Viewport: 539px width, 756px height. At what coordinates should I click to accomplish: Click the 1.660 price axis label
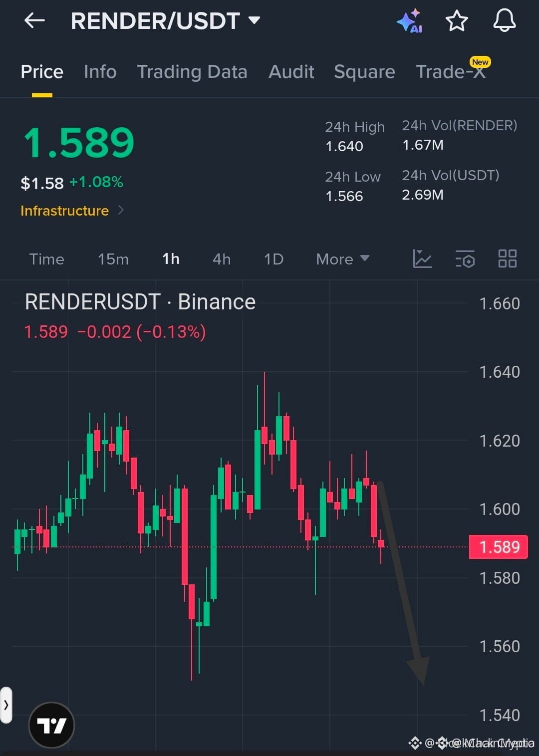click(500, 303)
